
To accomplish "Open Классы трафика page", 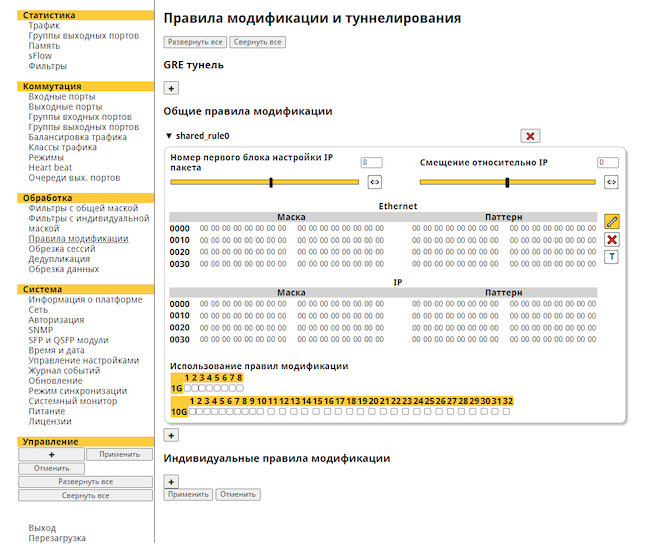I will pyautogui.click(x=63, y=147).
